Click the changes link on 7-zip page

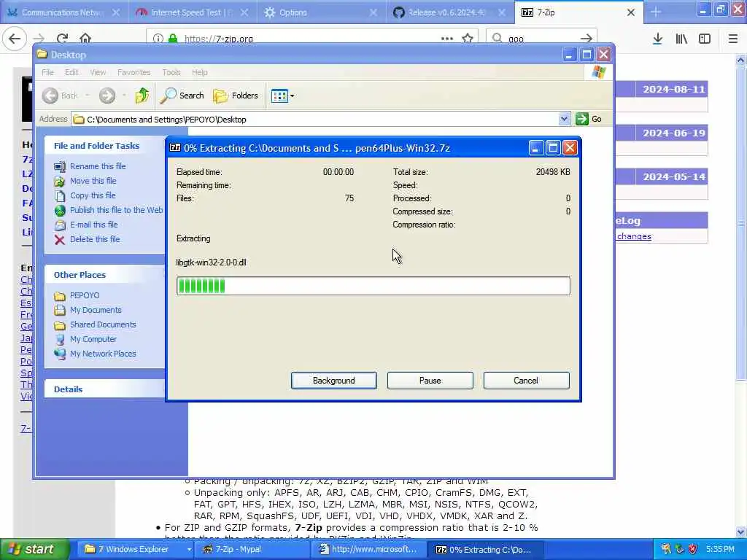(x=634, y=236)
